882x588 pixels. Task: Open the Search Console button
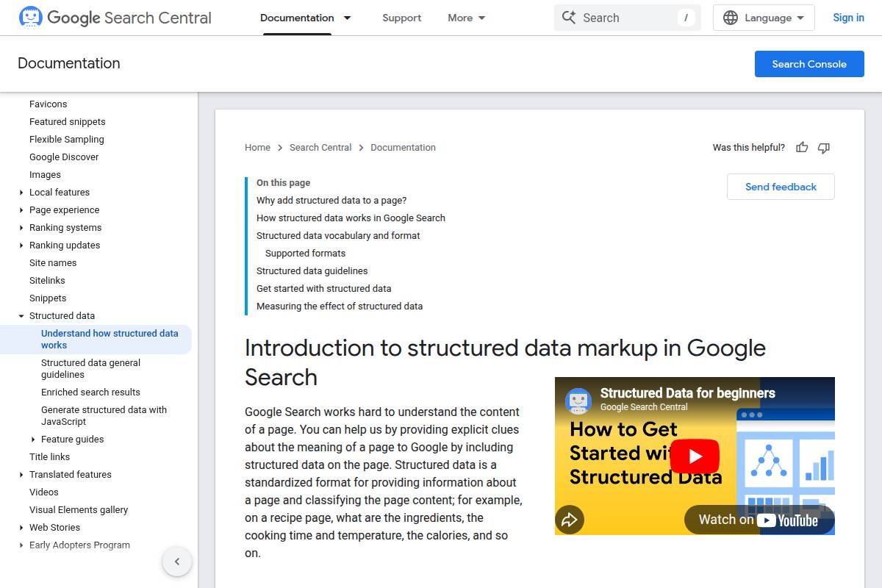809,64
